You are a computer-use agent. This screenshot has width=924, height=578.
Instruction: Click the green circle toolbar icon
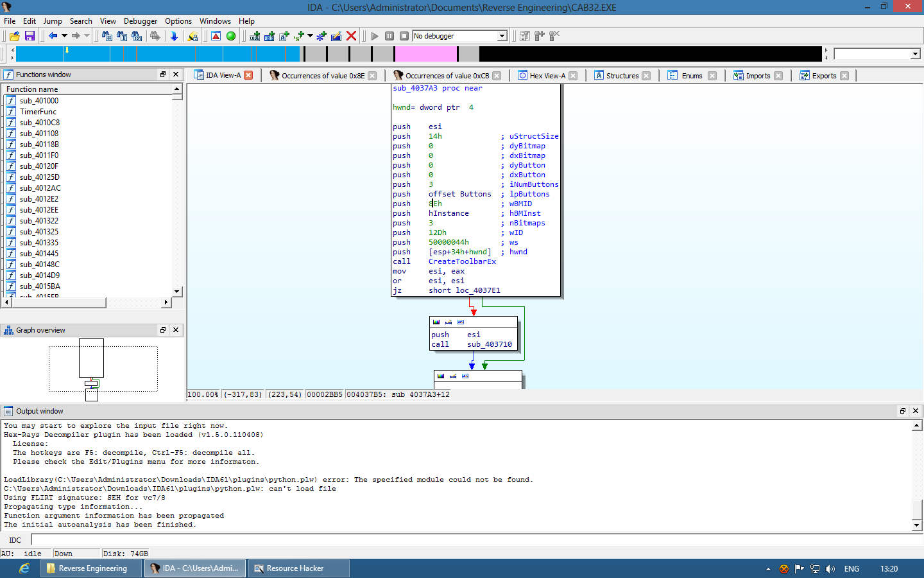pos(231,36)
